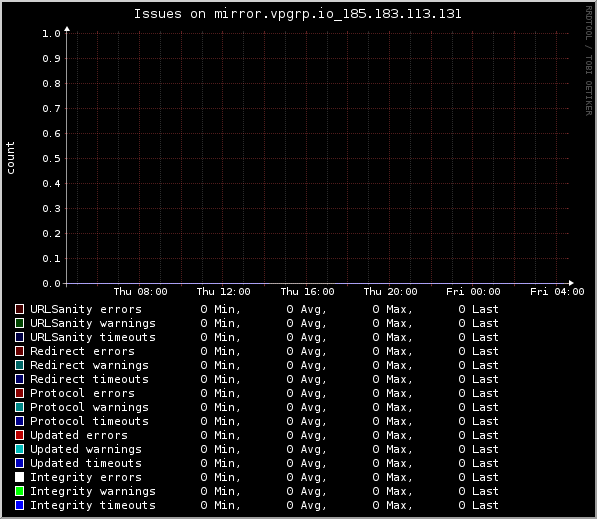
Task: Click the Integrity warnings bright green swatch
Action: click(x=19, y=491)
